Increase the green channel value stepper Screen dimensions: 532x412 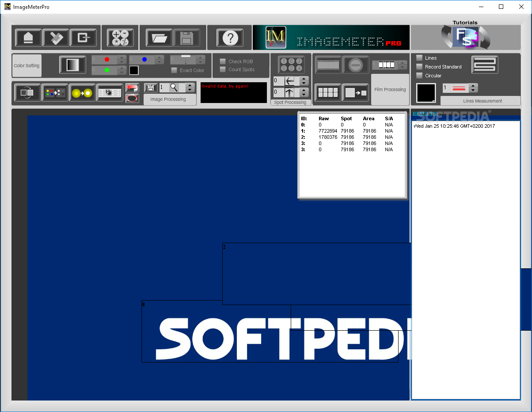(122, 68)
